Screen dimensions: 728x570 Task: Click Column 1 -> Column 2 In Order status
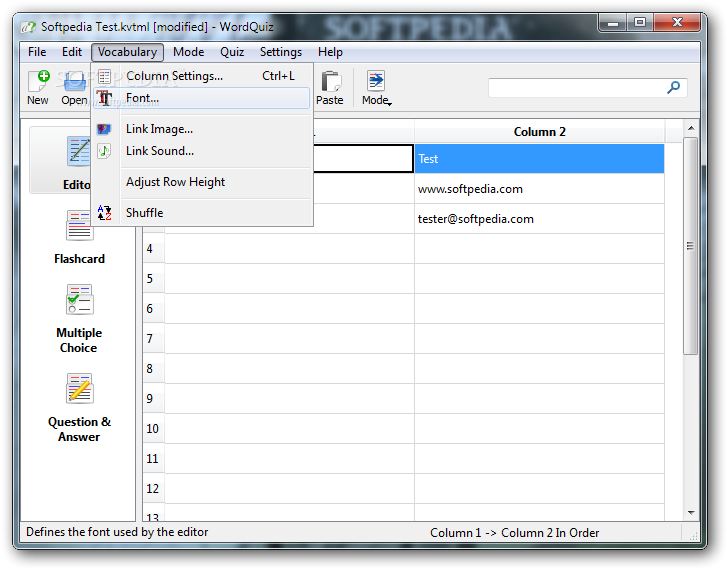tap(514, 533)
